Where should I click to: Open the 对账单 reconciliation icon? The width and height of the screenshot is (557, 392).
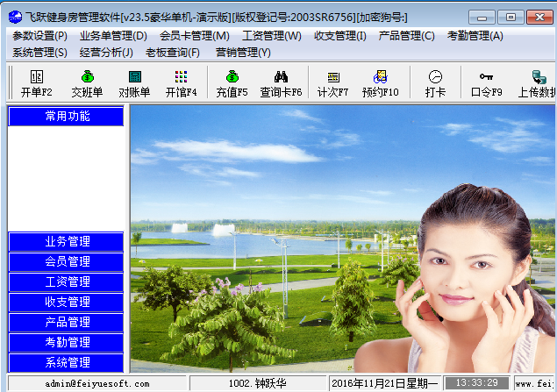(134, 84)
